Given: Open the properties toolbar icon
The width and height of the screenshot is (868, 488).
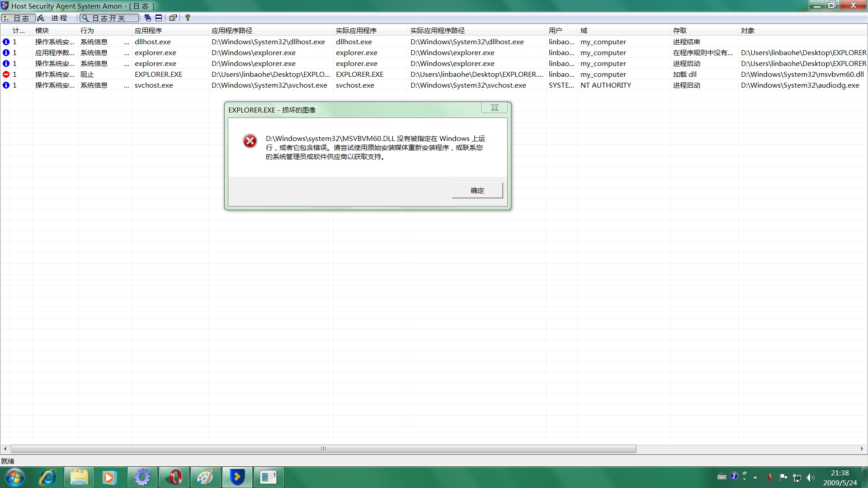Looking at the screenshot, I should point(173,18).
